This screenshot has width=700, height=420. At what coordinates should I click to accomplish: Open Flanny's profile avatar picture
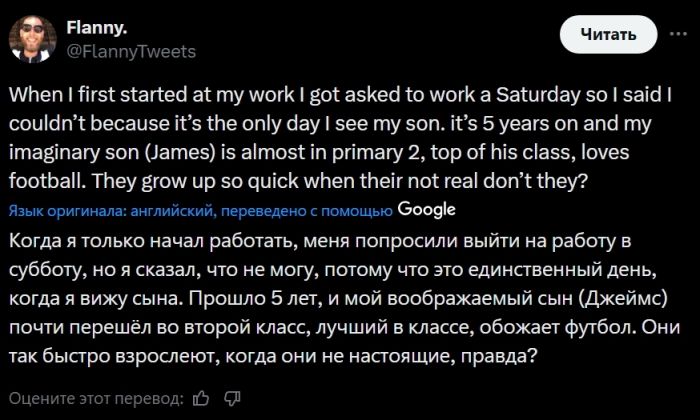click(30, 37)
